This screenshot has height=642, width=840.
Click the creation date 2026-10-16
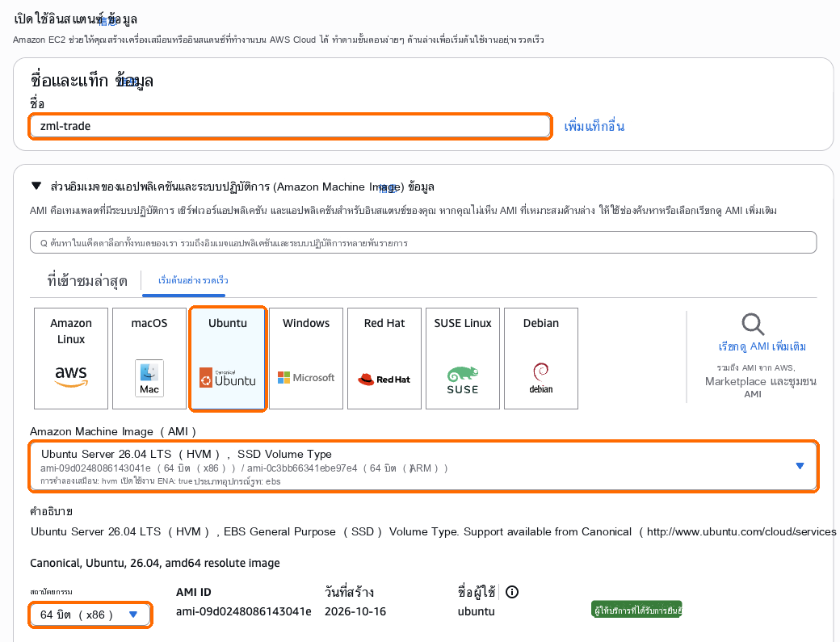tap(355, 611)
